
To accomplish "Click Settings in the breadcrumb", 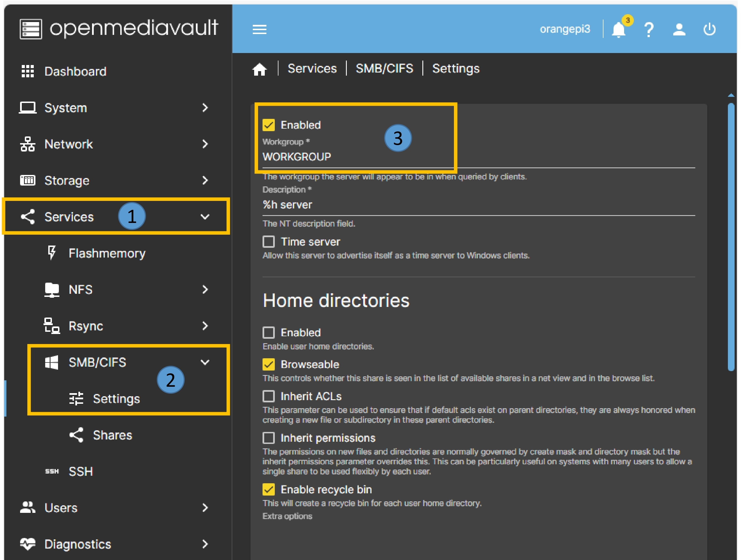I will click(456, 69).
